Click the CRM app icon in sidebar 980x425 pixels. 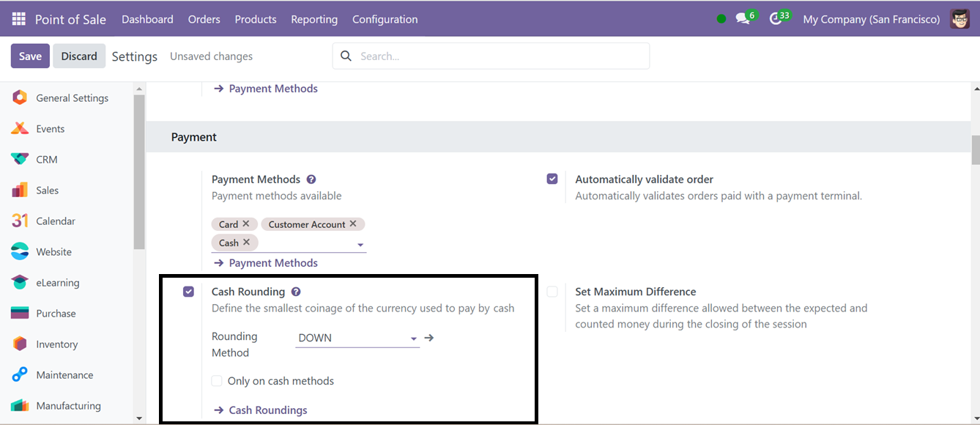[x=20, y=159]
